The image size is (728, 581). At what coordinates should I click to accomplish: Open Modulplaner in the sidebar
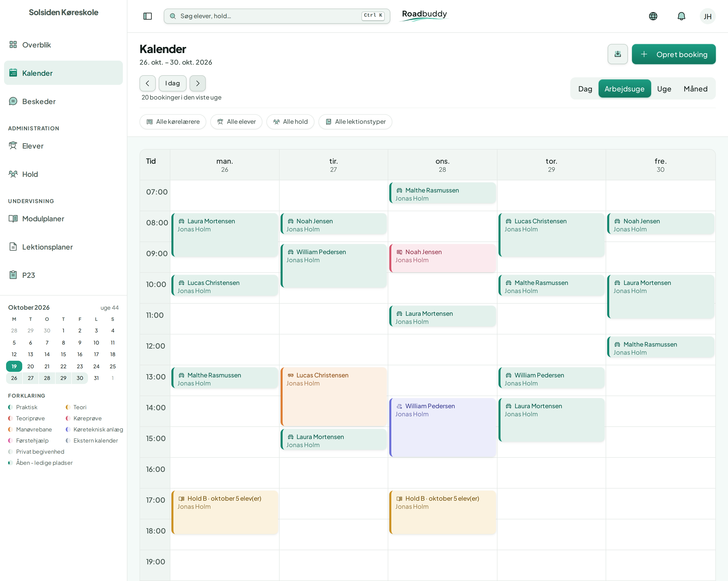point(63,219)
